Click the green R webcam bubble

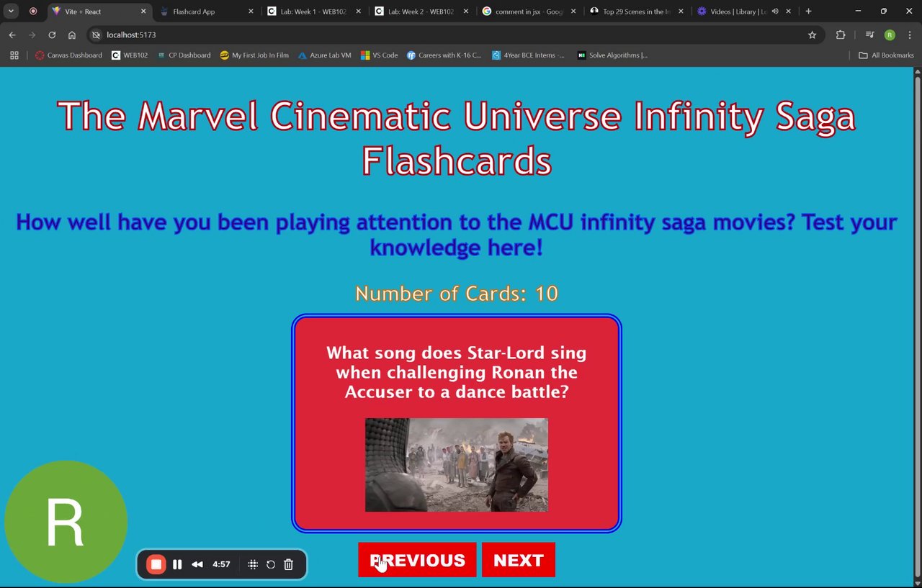(x=66, y=523)
